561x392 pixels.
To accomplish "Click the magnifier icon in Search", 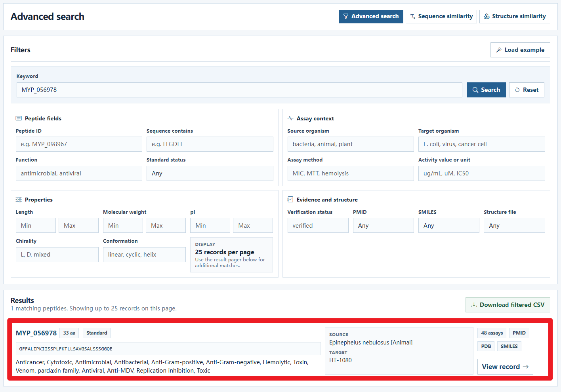I will pos(475,90).
